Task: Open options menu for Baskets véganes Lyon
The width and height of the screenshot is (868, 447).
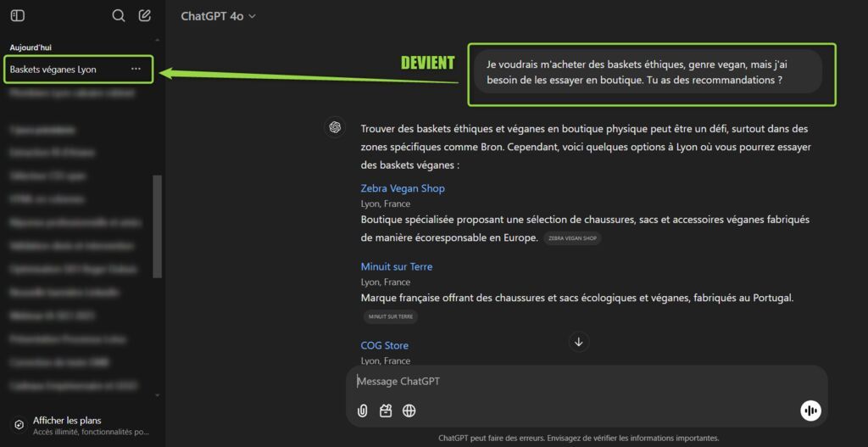Action: point(136,70)
